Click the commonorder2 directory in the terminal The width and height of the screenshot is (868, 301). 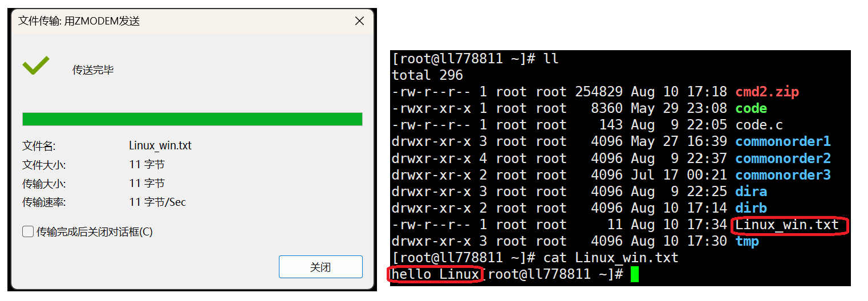coord(783,158)
